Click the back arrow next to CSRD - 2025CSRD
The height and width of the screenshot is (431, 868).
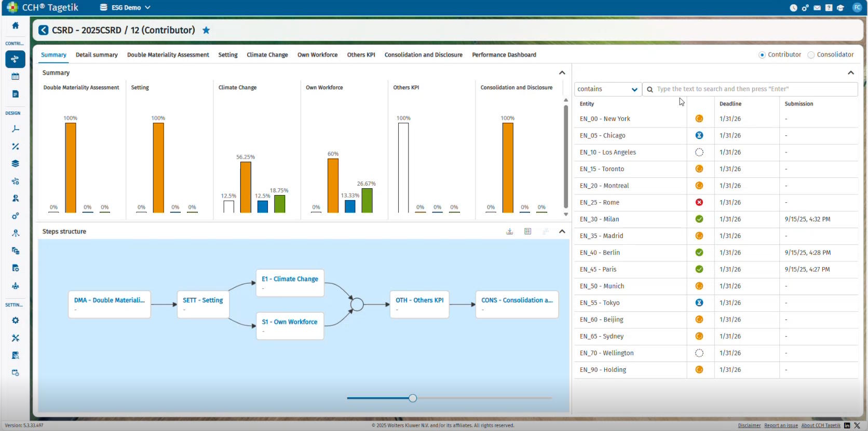pyautogui.click(x=44, y=30)
